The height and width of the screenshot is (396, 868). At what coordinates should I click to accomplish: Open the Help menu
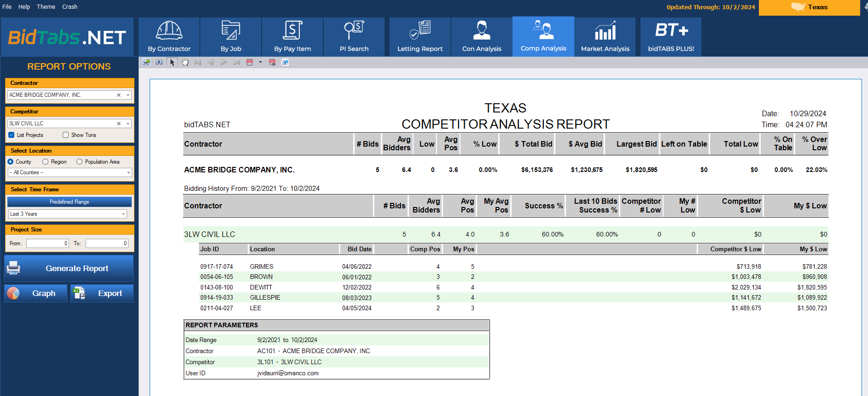(x=24, y=7)
